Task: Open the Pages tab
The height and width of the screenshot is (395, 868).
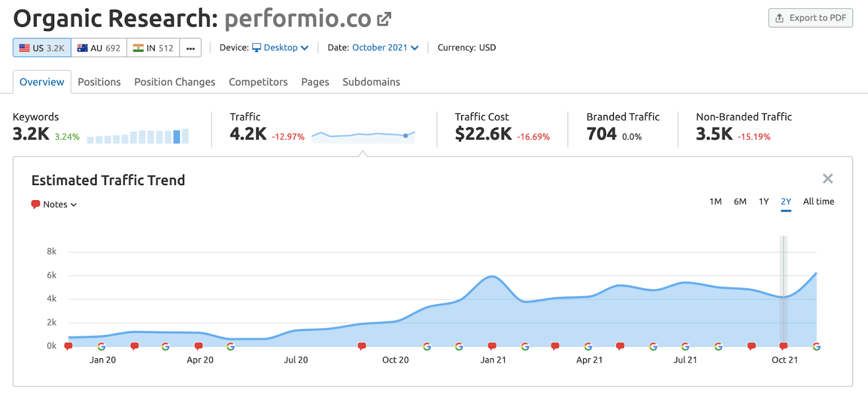Action: click(315, 82)
